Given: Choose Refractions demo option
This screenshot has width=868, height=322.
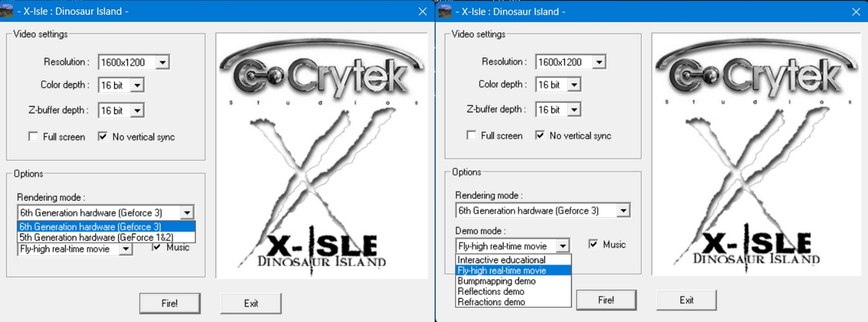Looking at the screenshot, I should (513, 302).
